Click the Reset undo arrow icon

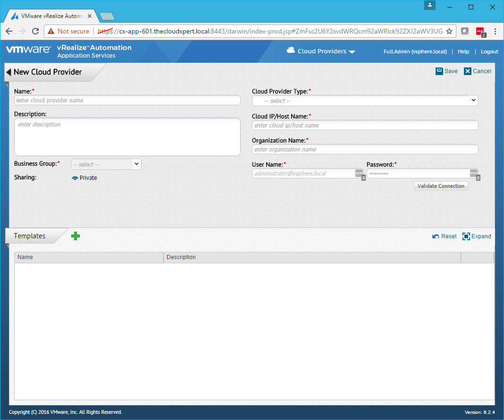(436, 236)
